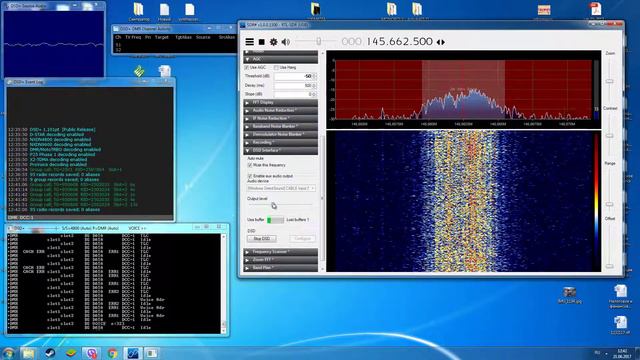This screenshot has width=640, height=360.
Task: Click on the spectrum analyzer display
Action: pyautogui.click(x=463, y=90)
